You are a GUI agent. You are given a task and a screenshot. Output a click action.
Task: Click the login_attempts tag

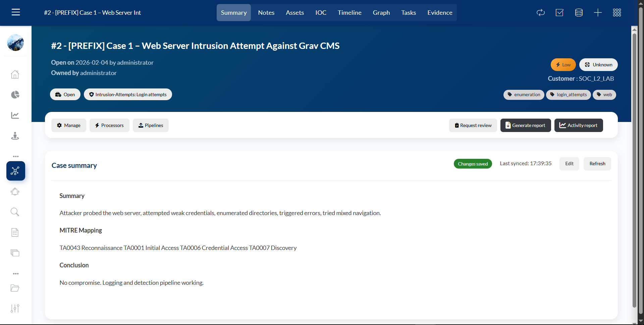coord(568,95)
